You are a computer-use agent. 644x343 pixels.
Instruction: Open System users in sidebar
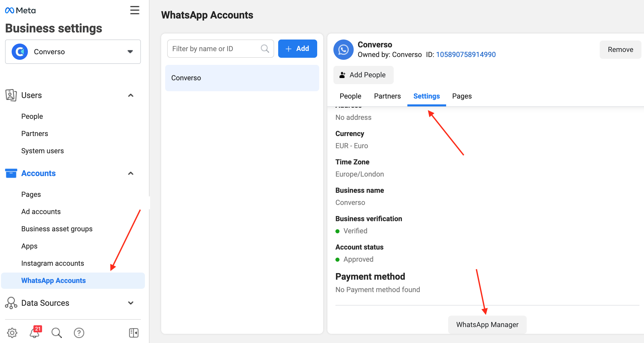point(42,151)
